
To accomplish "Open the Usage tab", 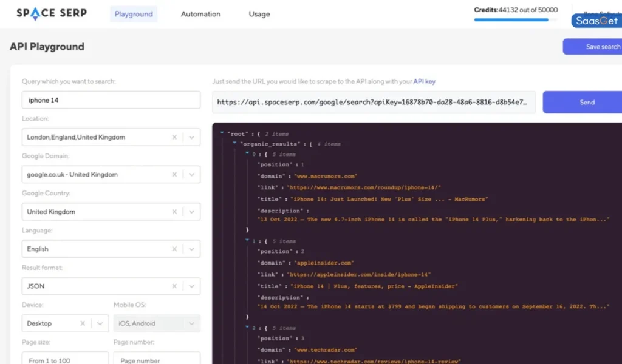I will click(259, 14).
